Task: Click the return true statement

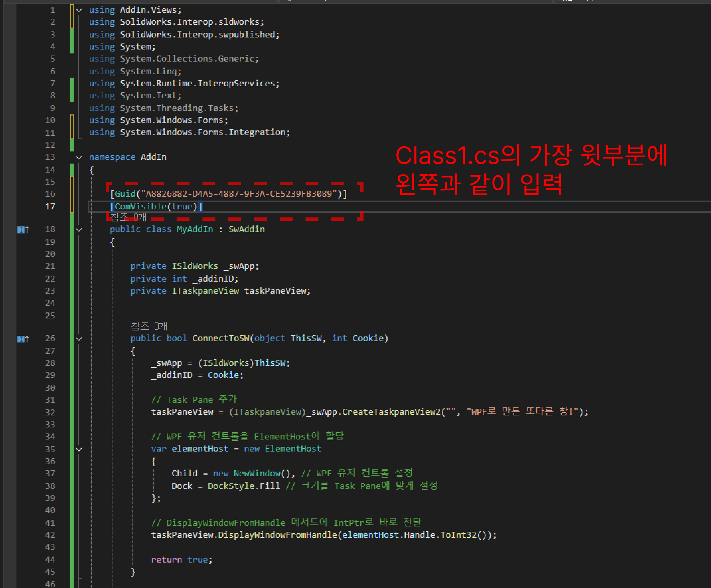Action: (182, 560)
